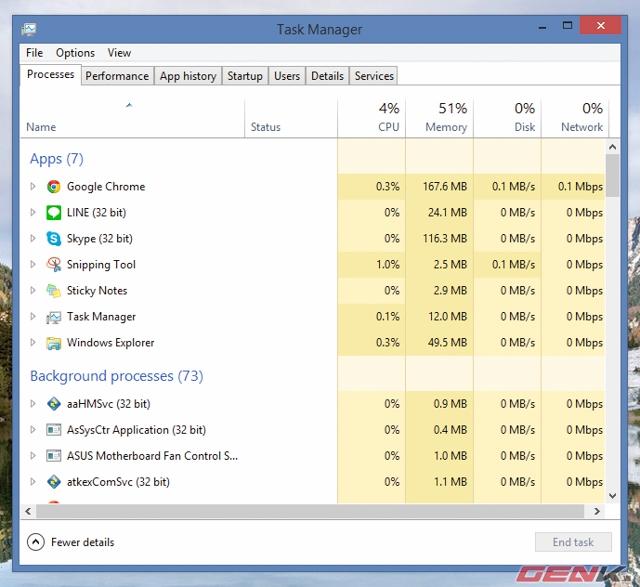Click the horizontal scrollbar right arrow
Viewport: 640px width, 587px height.
pyautogui.click(x=597, y=511)
